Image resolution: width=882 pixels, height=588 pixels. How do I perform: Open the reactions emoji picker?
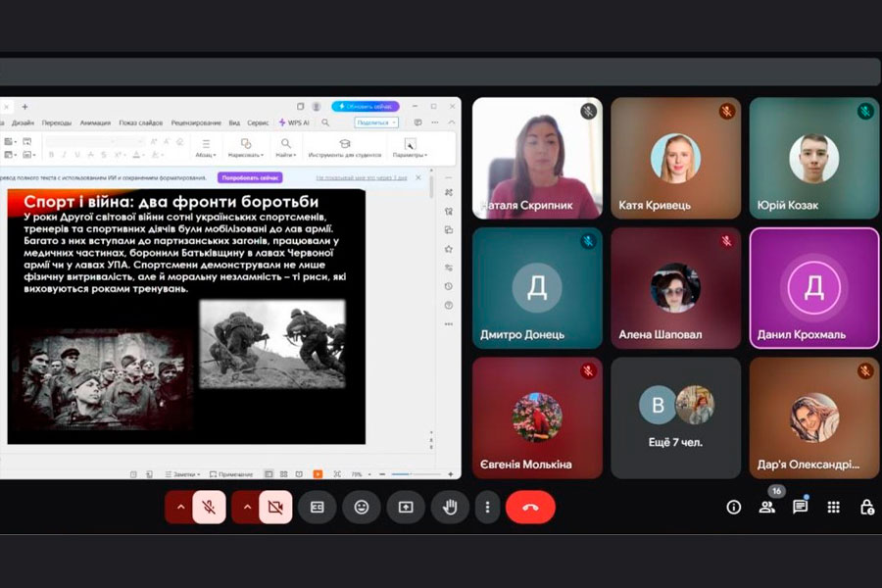362,507
